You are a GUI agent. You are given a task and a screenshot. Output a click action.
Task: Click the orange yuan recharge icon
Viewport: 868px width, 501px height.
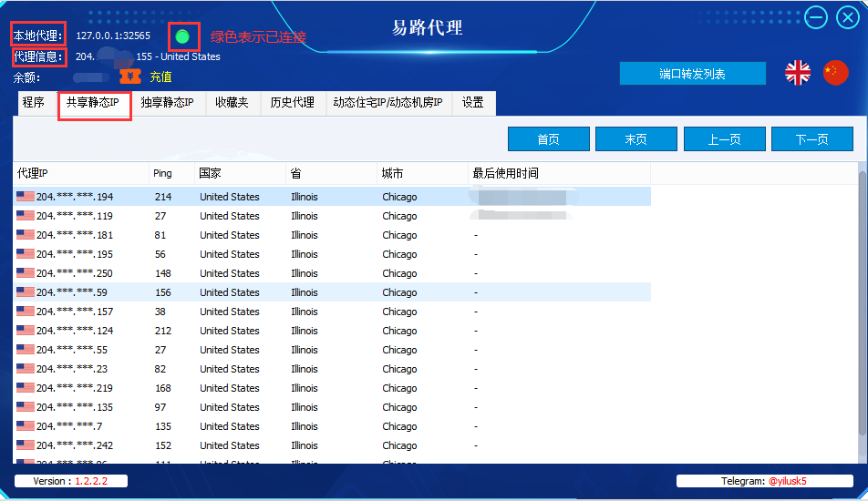(130, 77)
